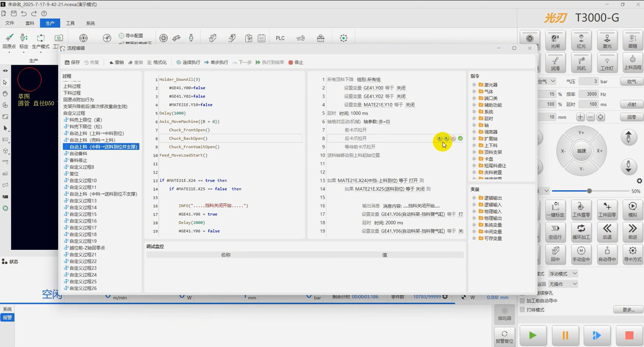
Task: Click the 吹气 blow air button
Action: pyautogui.click(x=632, y=81)
